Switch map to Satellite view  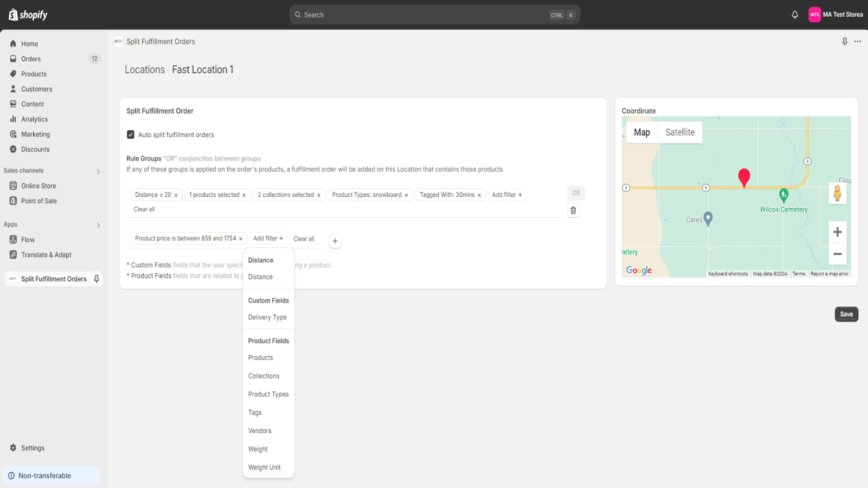[x=680, y=132]
